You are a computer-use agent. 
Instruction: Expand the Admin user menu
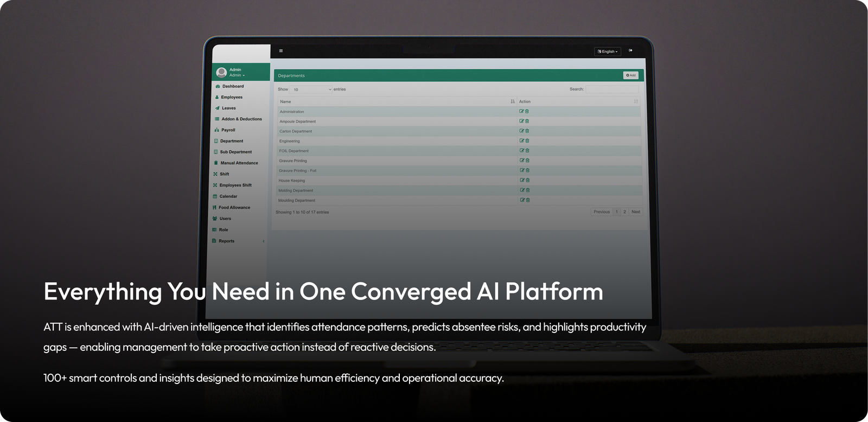pyautogui.click(x=237, y=75)
